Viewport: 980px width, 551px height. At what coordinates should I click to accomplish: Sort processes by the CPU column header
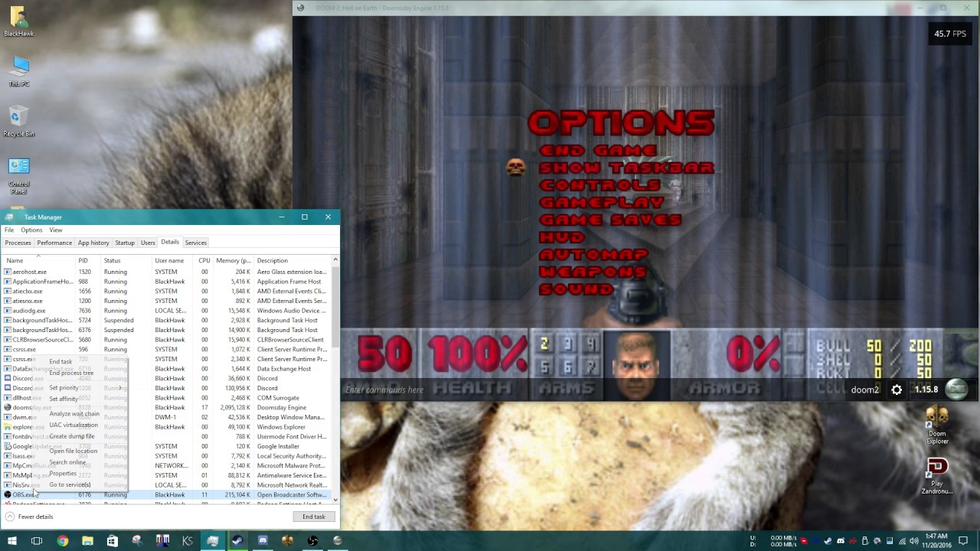(x=204, y=260)
